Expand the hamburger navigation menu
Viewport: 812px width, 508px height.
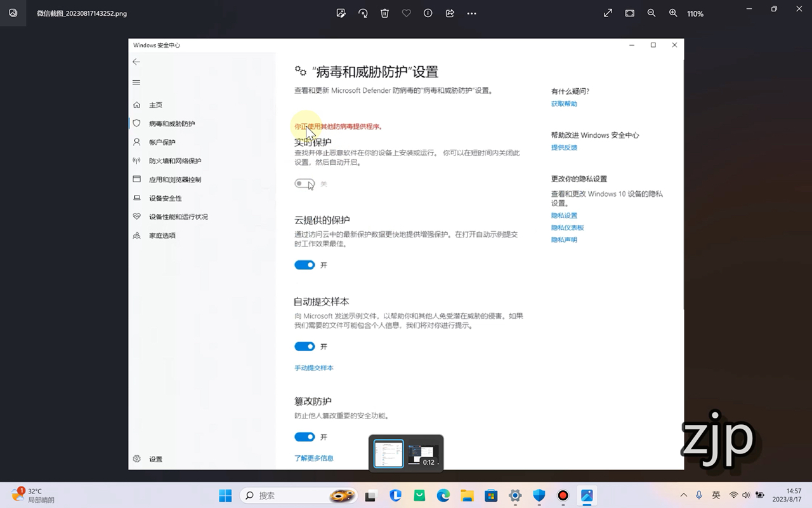[x=136, y=83]
